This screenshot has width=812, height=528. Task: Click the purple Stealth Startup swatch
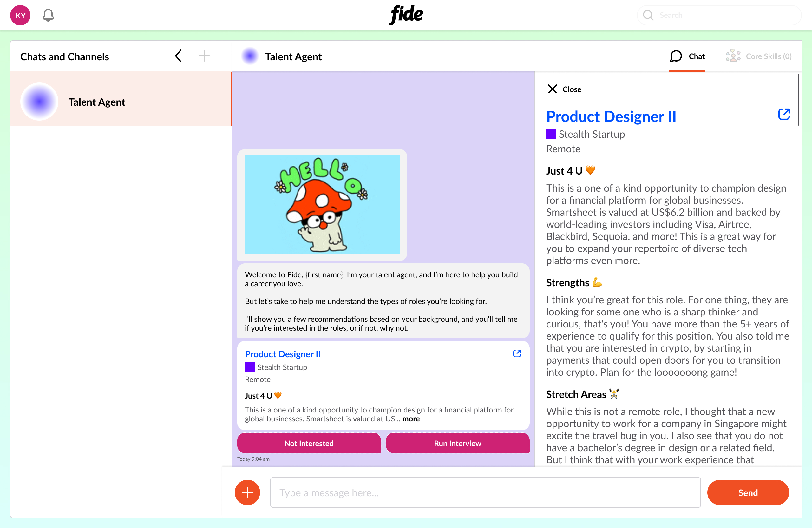552,134
